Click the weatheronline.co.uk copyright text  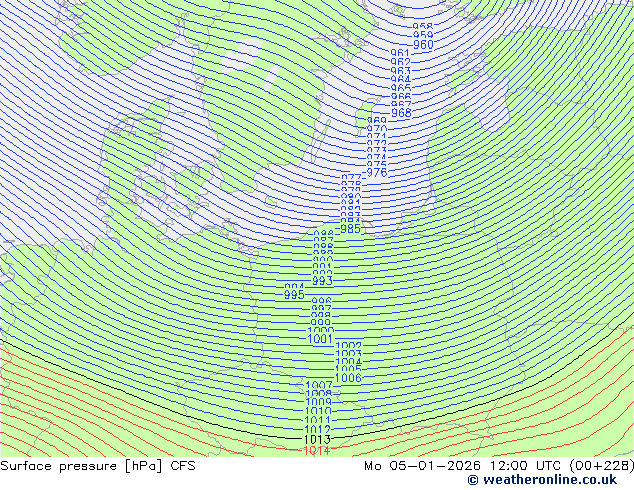542,480
